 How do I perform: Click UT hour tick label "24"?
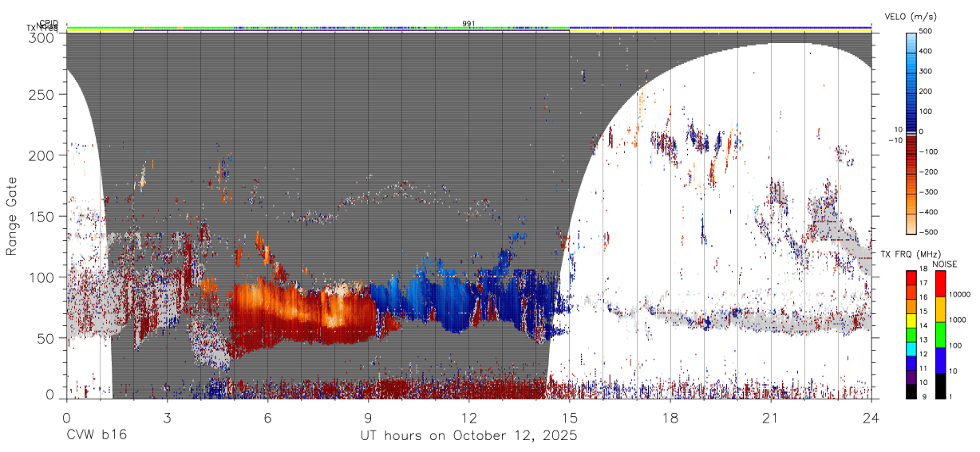point(871,417)
